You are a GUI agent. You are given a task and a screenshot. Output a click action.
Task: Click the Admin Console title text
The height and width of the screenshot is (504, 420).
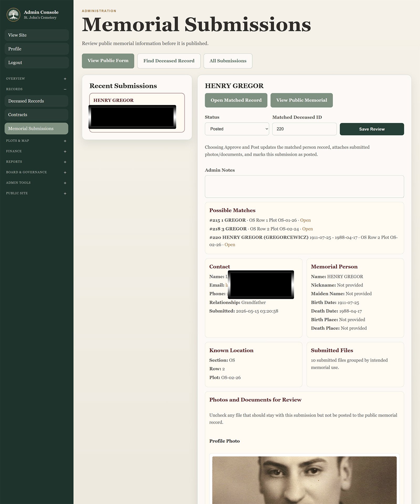click(41, 12)
